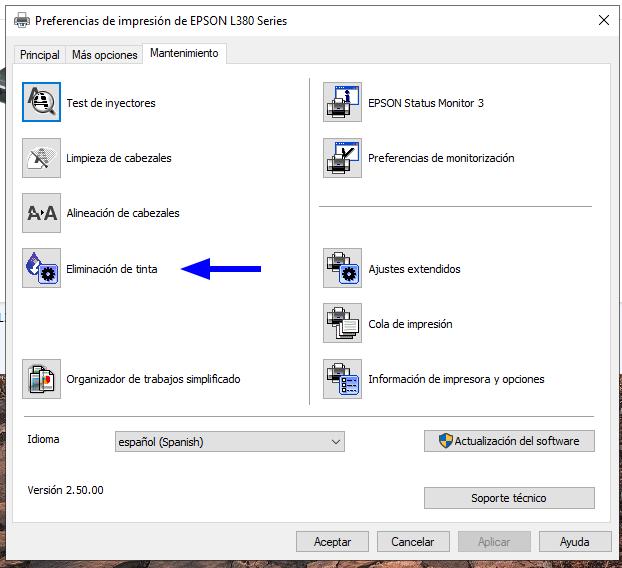Click the 'Ajustes extendidos' label

coord(415,269)
